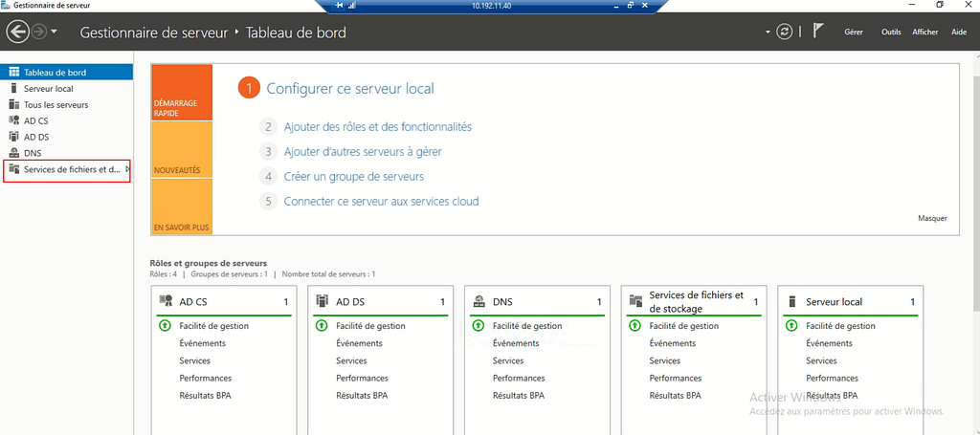The image size is (980, 435).
Task: Click Créer un groupe de serveurs link
Action: (x=353, y=176)
